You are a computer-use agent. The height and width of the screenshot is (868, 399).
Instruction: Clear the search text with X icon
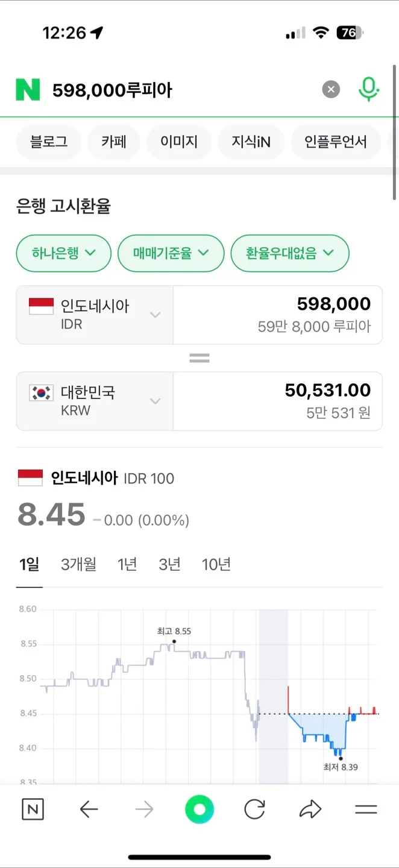[330, 90]
